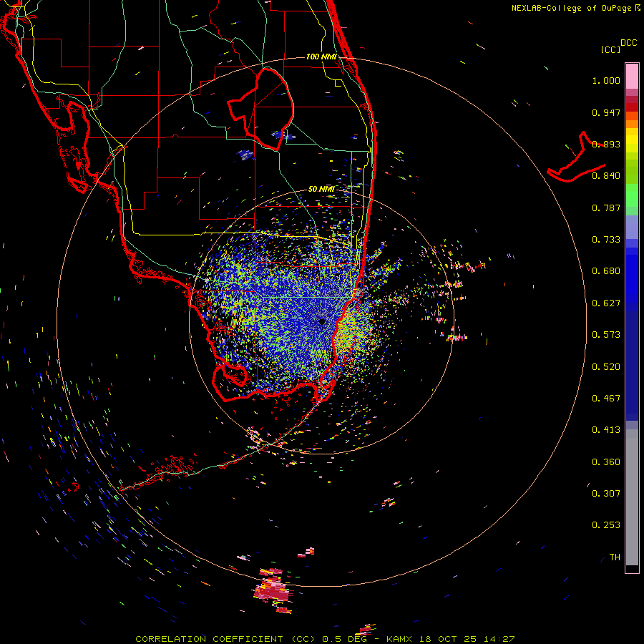The image size is (644, 644).
Task: Select the 0.680 scale value
Action: click(606, 271)
